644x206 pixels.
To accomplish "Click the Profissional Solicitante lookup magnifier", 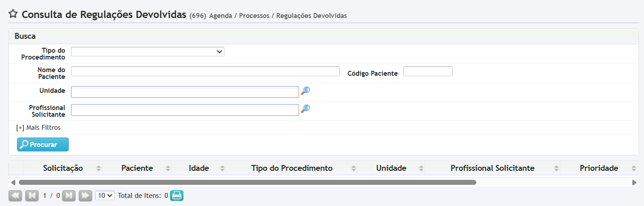I will (x=305, y=109).
